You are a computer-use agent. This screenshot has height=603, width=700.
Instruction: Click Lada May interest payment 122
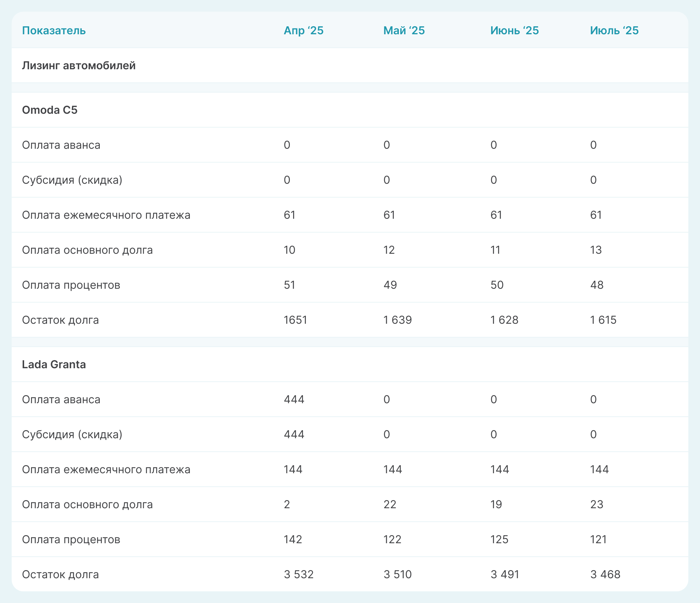pos(392,540)
